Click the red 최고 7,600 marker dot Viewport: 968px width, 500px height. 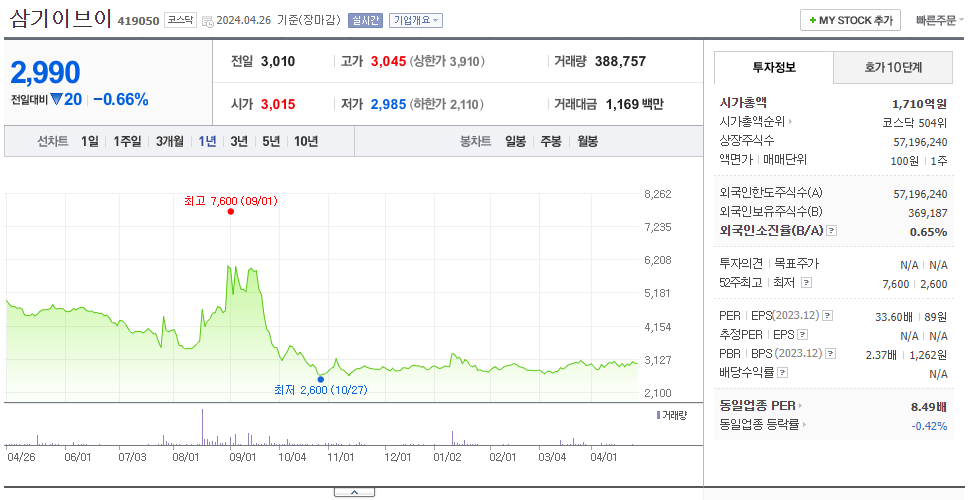pos(231,211)
